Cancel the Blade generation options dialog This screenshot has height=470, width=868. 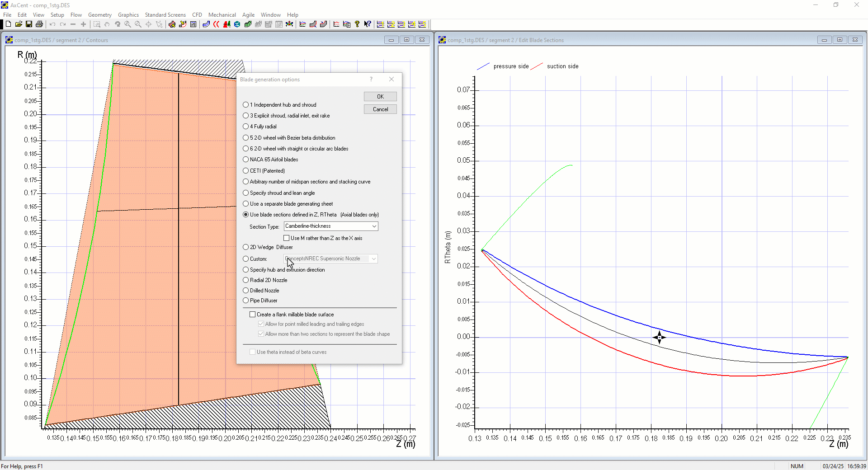pos(380,109)
